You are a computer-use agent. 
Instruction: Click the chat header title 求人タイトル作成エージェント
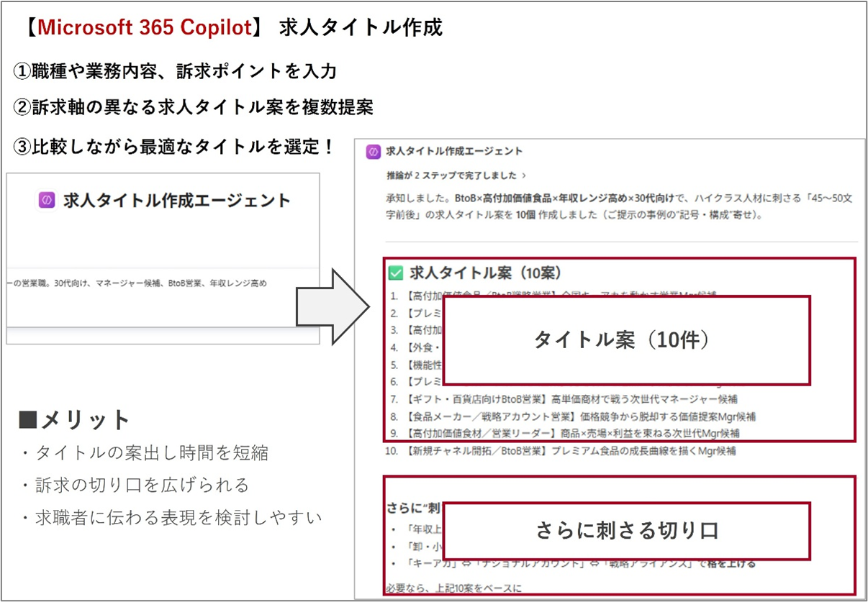pyautogui.click(x=454, y=152)
